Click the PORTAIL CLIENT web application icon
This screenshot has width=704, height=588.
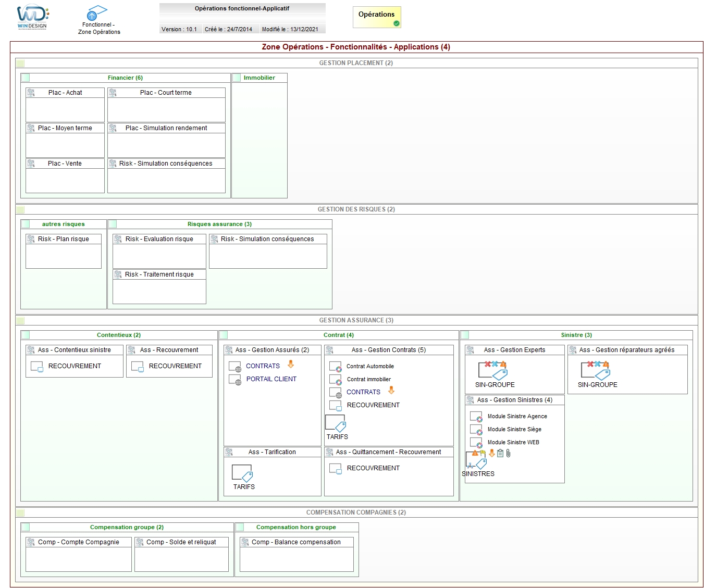coord(235,380)
